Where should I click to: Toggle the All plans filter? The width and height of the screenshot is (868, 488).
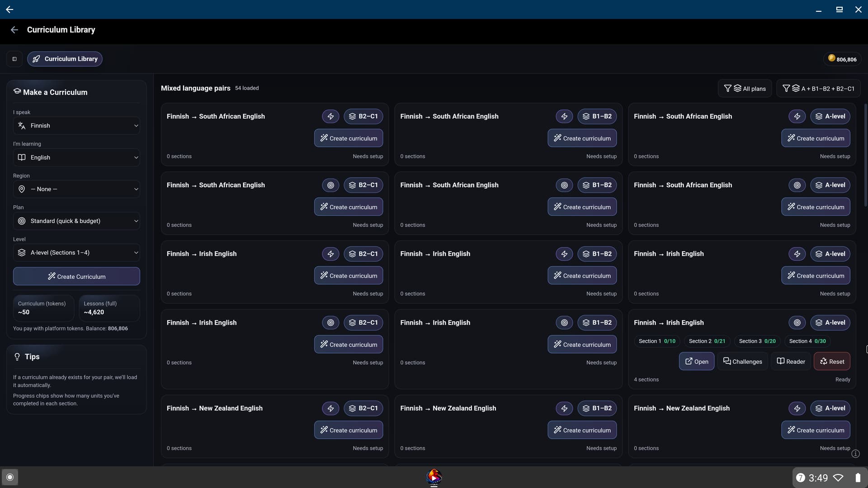pos(745,89)
